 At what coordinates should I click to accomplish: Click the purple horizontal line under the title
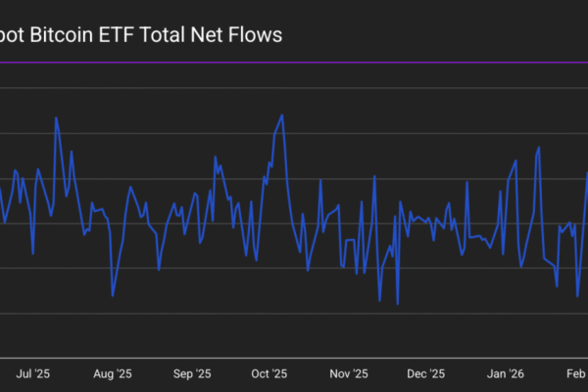click(x=294, y=63)
